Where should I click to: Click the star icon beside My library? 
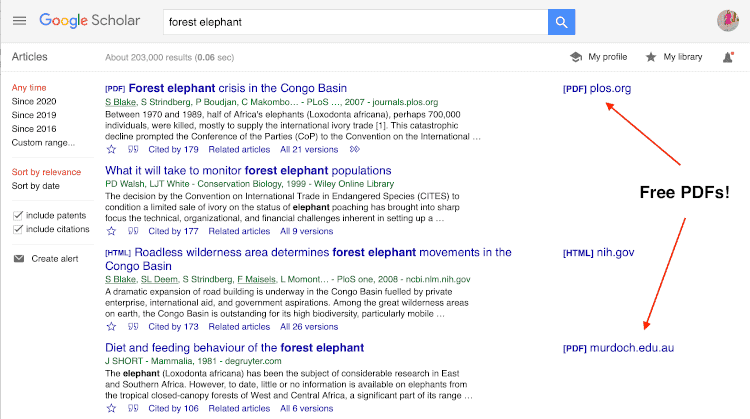tap(651, 57)
